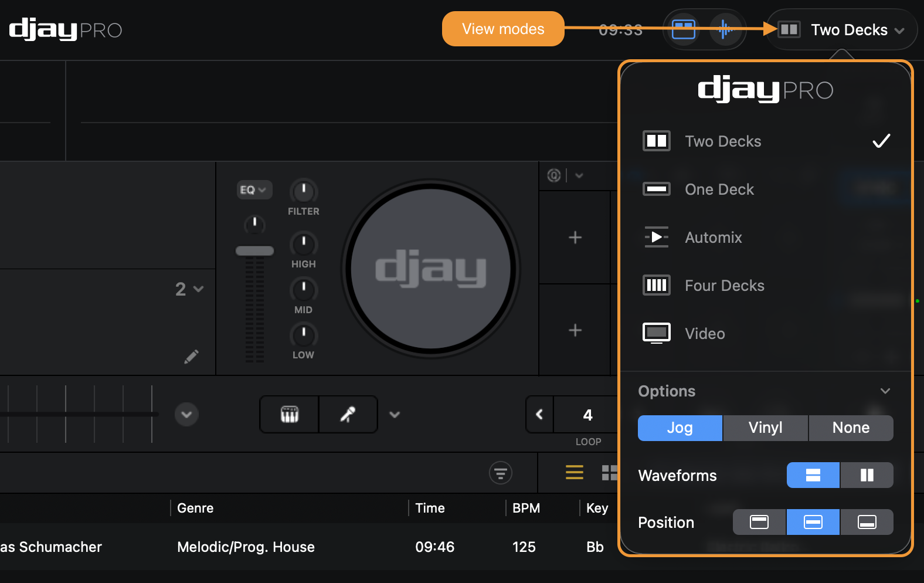Viewport: 924px width, 583px height.
Task: Select the Melodic/Prog. House genre cell
Action: click(246, 547)
